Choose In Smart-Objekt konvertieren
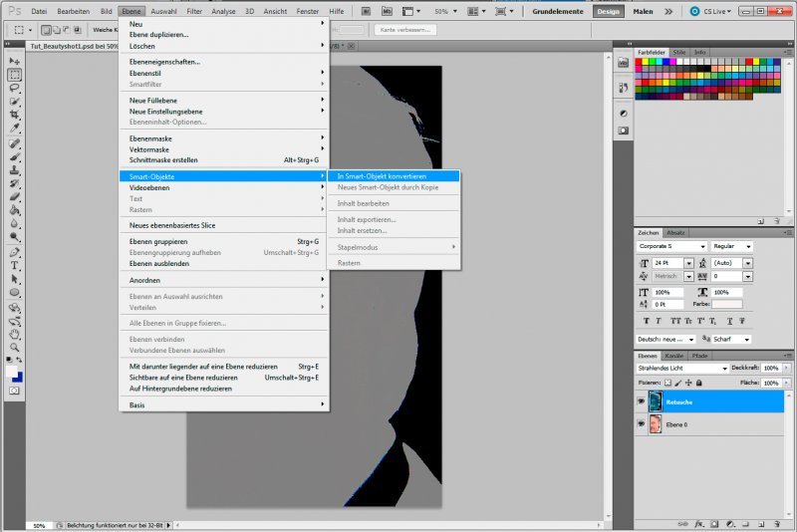The image size is (797, 532). pyautogui.click(x=394, y=176)
